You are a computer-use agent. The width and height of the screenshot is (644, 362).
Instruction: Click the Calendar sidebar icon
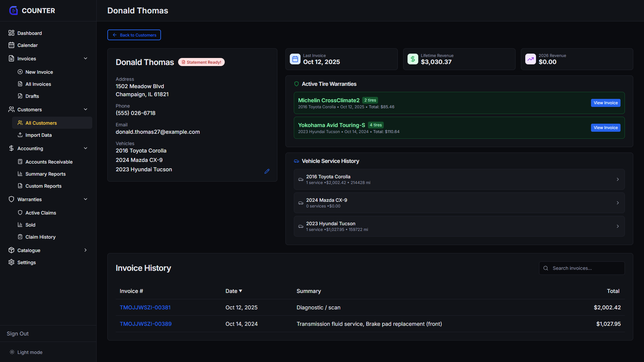pos(11,45)
